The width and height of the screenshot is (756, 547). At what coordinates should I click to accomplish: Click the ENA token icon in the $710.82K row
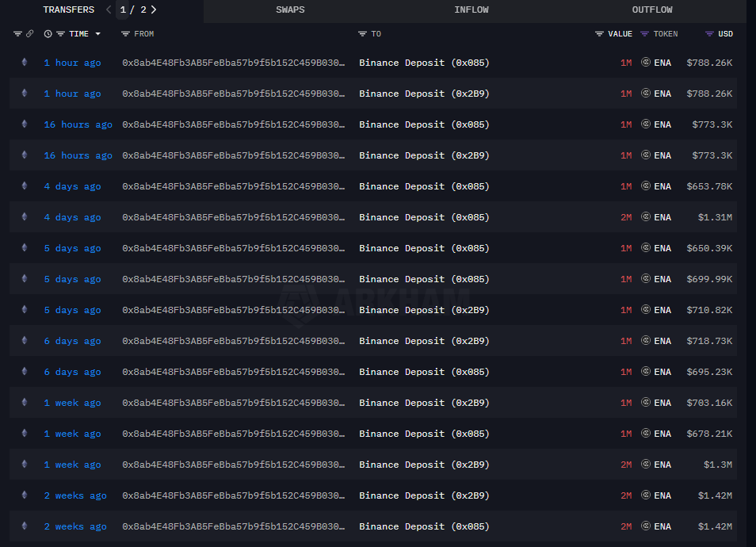[x=646, y=309]
